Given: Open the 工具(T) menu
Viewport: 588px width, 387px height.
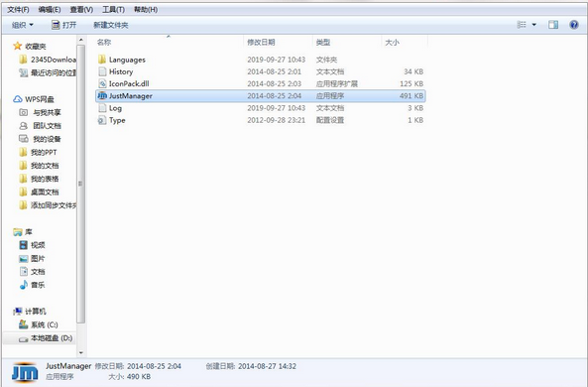Looking at the screenshot, I should pyautogui.click(x=114, y=9).
